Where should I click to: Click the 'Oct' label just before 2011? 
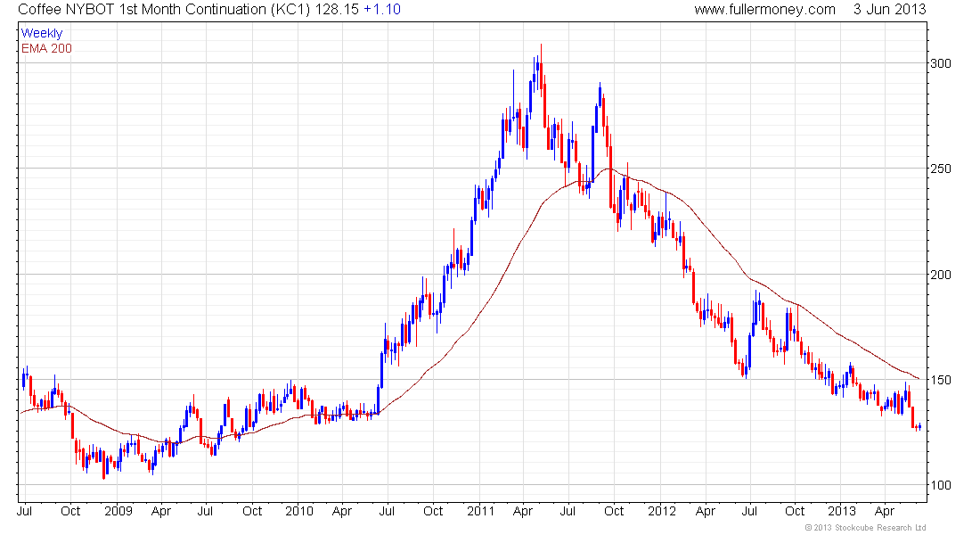(433, 511)
